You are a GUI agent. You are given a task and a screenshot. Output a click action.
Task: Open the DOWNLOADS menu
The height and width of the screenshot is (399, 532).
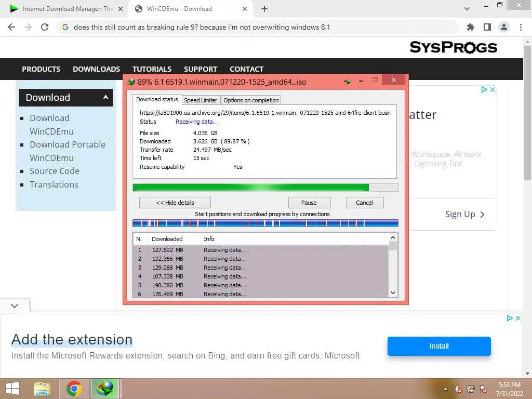coord(96,69)
